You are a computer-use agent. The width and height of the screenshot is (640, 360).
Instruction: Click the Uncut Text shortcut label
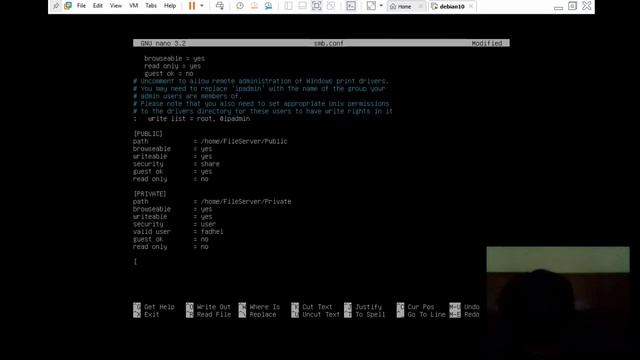tap(321, 315)
